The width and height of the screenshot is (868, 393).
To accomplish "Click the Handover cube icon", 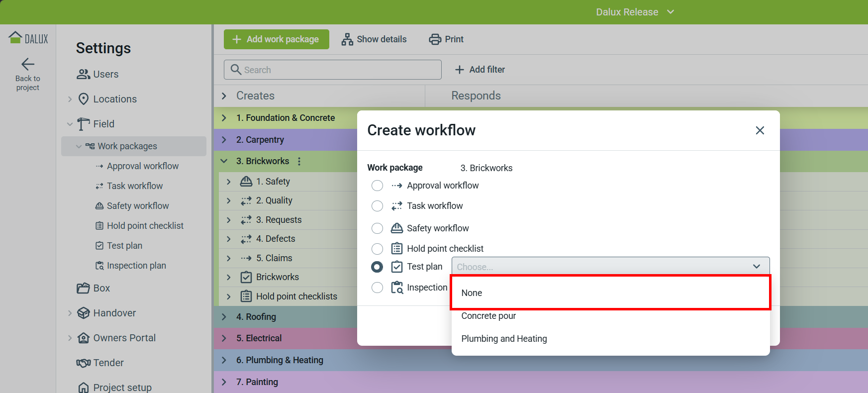I will point(84,313).
